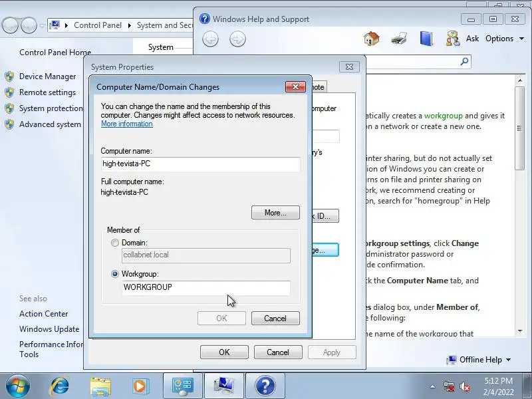Open Windows Update link
The width and height of the screenshot is (532, 399).
[49, 329]
